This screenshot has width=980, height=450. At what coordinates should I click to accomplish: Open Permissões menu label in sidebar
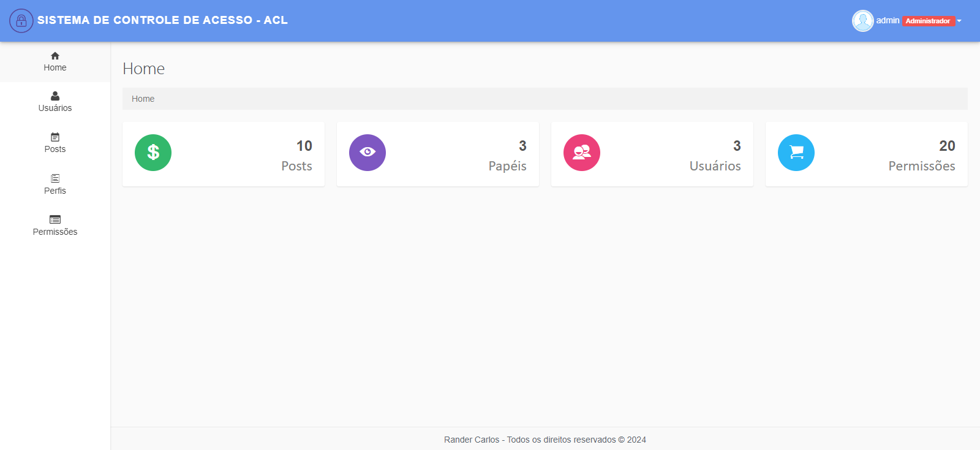55,232
